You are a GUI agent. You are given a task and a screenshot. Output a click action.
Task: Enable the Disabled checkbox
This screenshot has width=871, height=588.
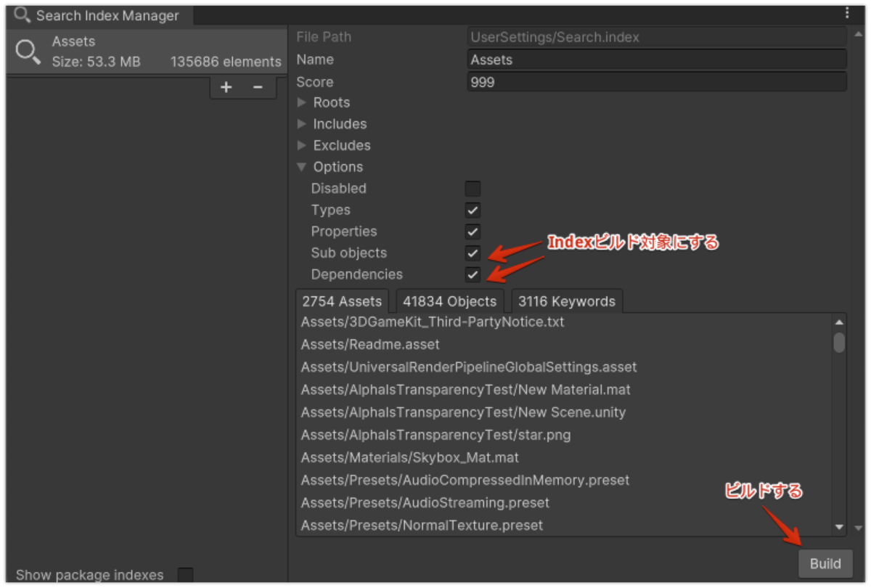473,188
